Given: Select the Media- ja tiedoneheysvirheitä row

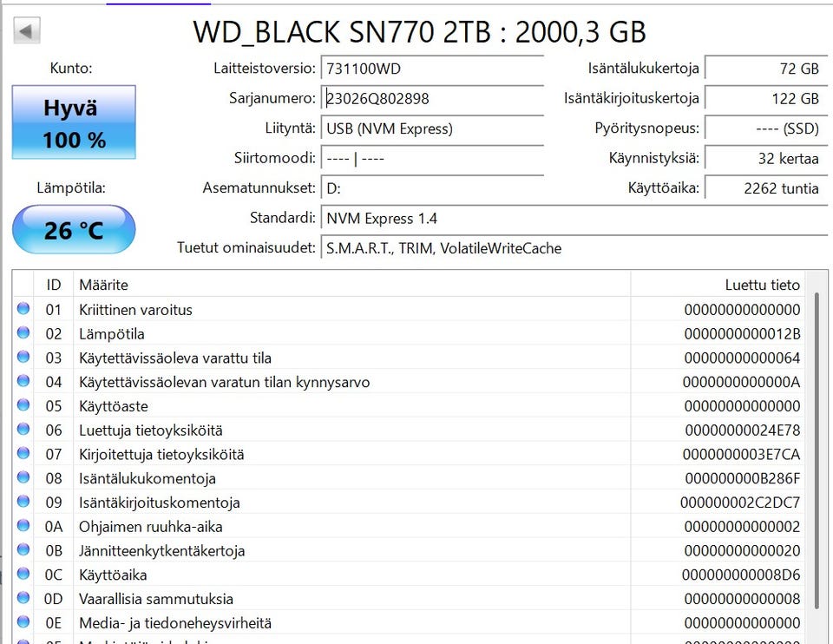Looking at the screenshot, I should click(x=409, y=623).
